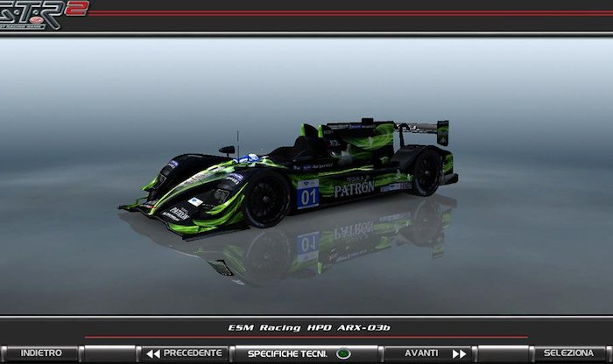Open SPECIFICHE TECNI. technical specs

306,353
